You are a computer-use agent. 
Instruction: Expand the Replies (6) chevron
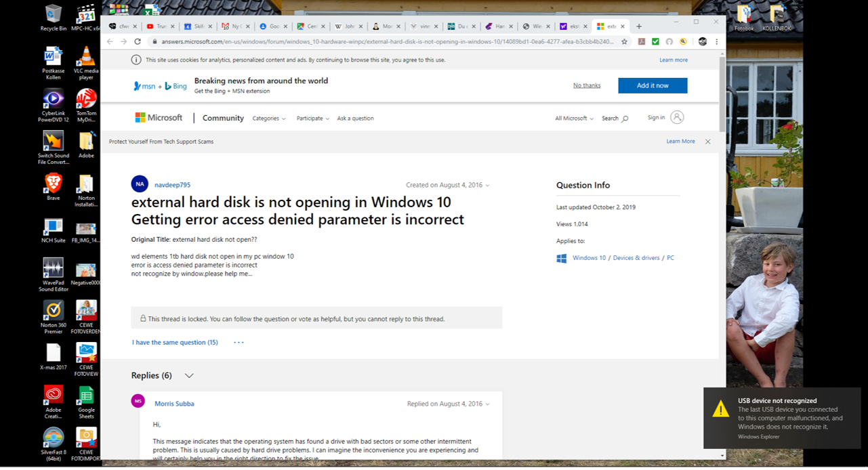point(189,376)
